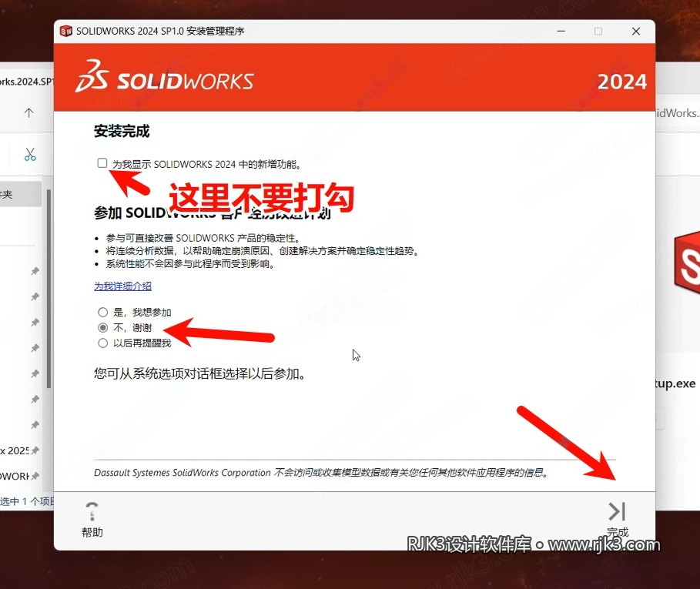700x589 pixels.
Task: Click the SOLIDWORKS red cube icon behind installer
Action: [687, 263]
